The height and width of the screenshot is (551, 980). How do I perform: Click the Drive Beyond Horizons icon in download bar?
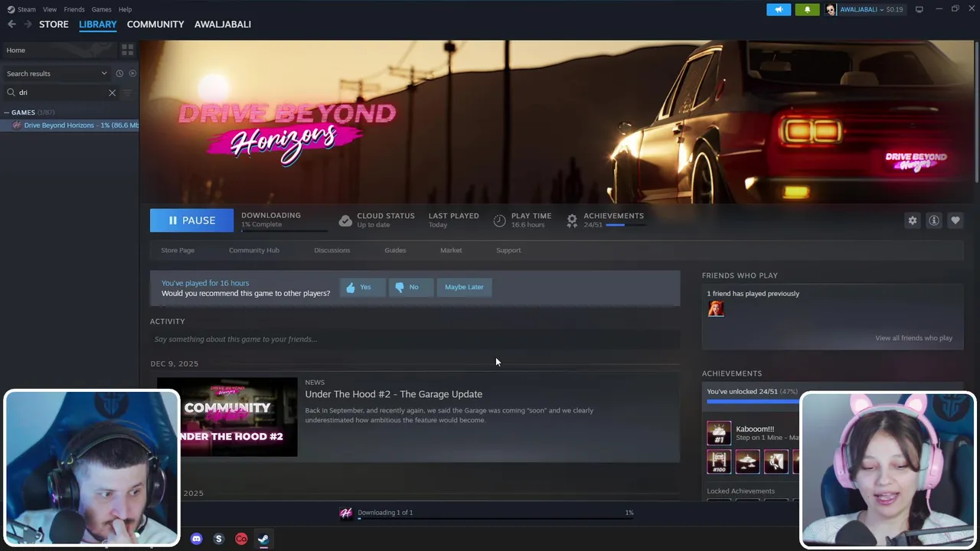pos(346,513)
